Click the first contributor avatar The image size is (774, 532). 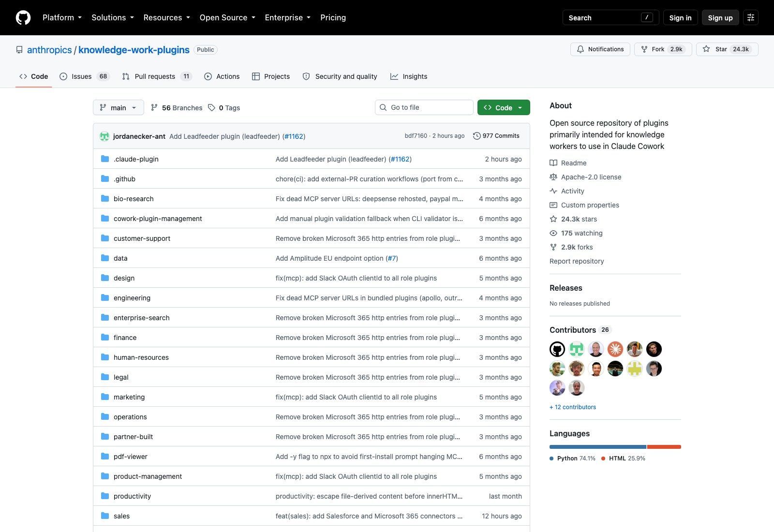(557, 349)
